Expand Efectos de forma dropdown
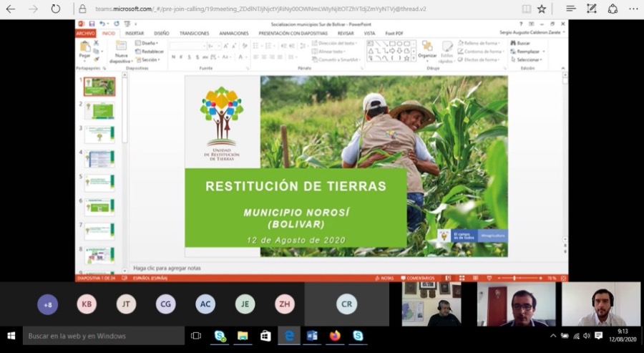The image size is (644, 353). [x=479, y=59]
